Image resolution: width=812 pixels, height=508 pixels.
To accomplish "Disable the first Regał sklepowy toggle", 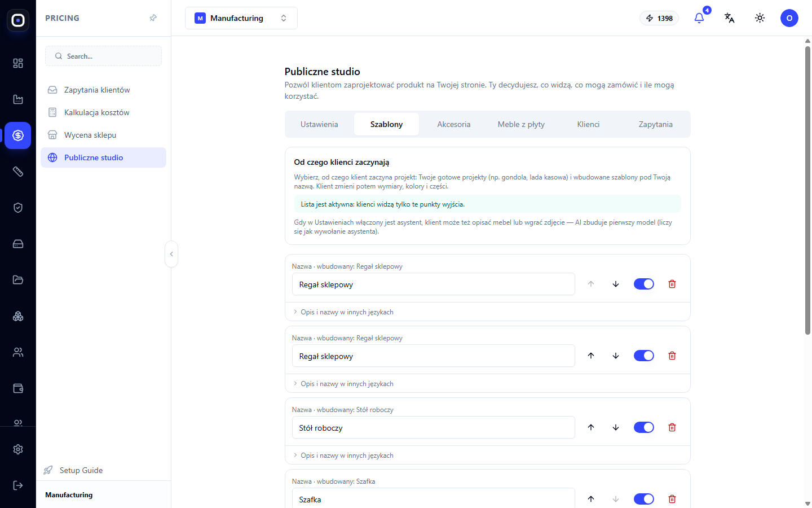I will coord(644,284).
